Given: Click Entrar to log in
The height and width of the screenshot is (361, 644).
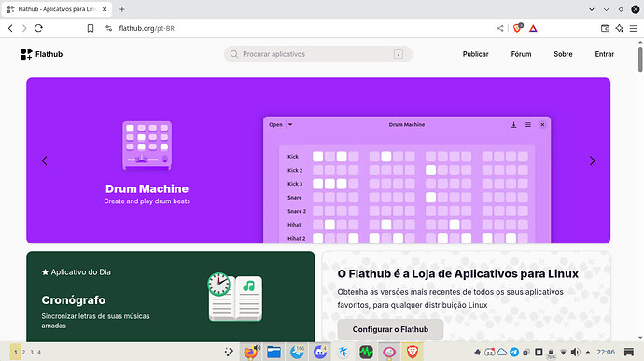Looking at the screenshot, I should (605, 54).
